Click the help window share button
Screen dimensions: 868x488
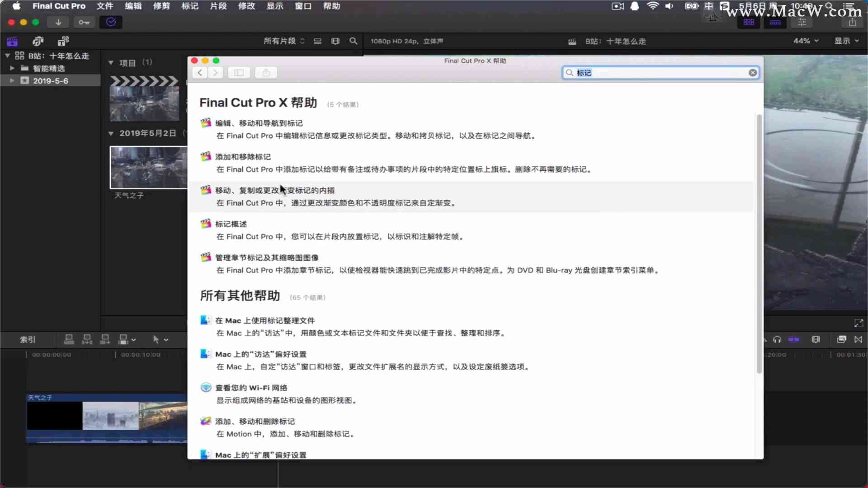[266, 73]
